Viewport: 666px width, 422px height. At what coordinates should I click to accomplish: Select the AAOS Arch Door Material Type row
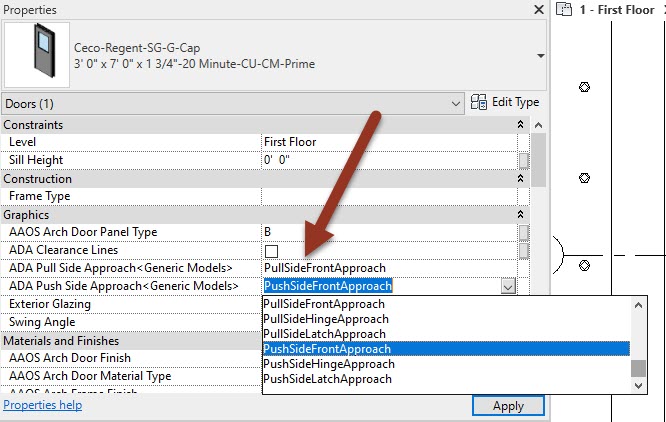tap(131, 376)
